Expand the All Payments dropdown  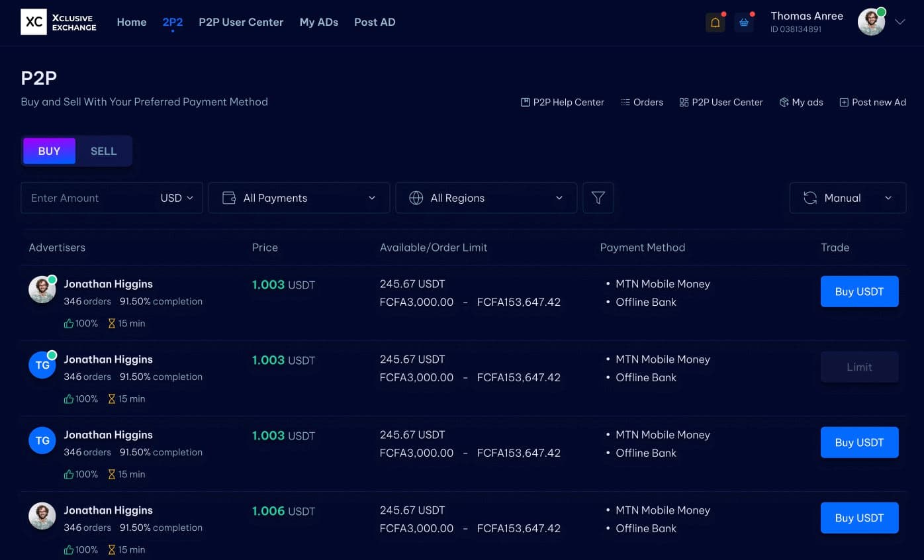pyautogui.click(x=299, y=197)
